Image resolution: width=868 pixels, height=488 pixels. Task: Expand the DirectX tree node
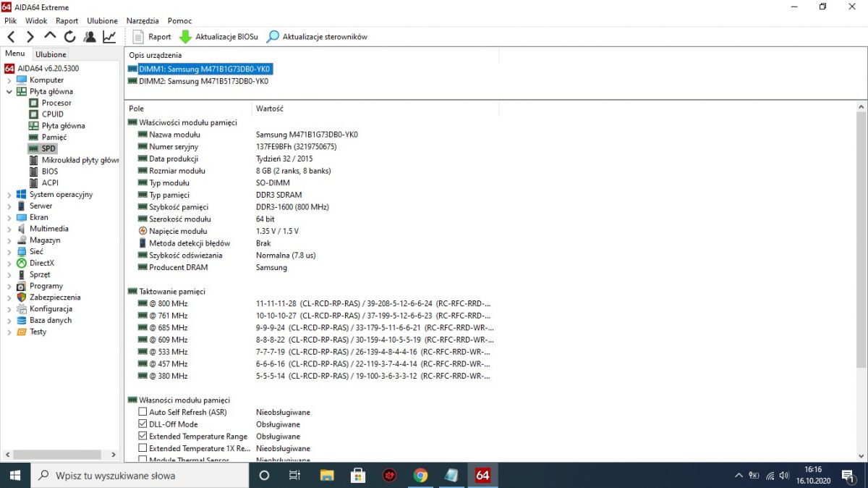pyautogui.click(x=9, y=263)
